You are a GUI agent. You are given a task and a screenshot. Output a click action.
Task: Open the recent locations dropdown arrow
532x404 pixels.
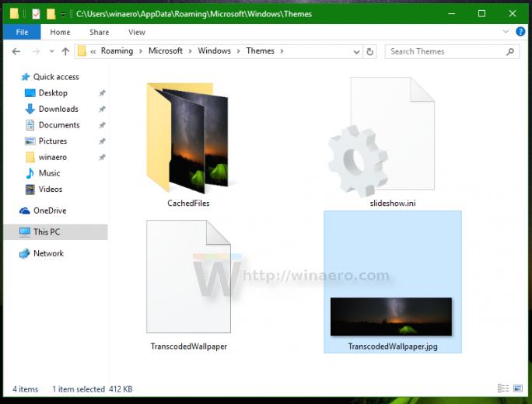(51, 51)
